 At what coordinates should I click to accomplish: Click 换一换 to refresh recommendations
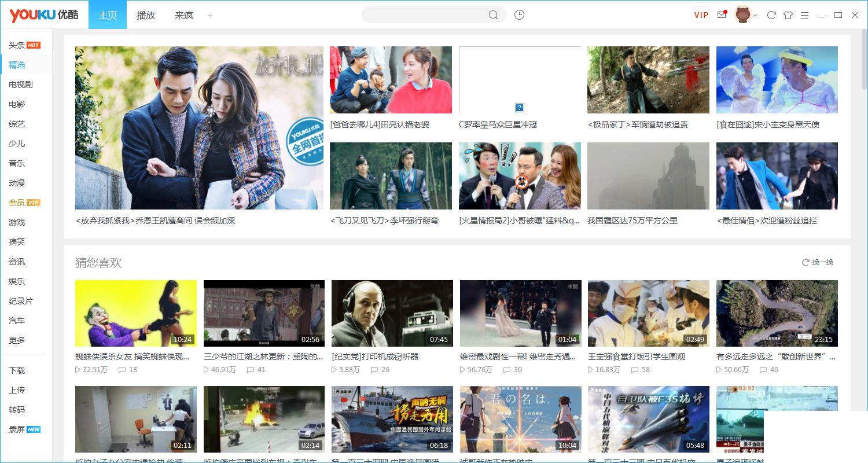tap(818, 262)
